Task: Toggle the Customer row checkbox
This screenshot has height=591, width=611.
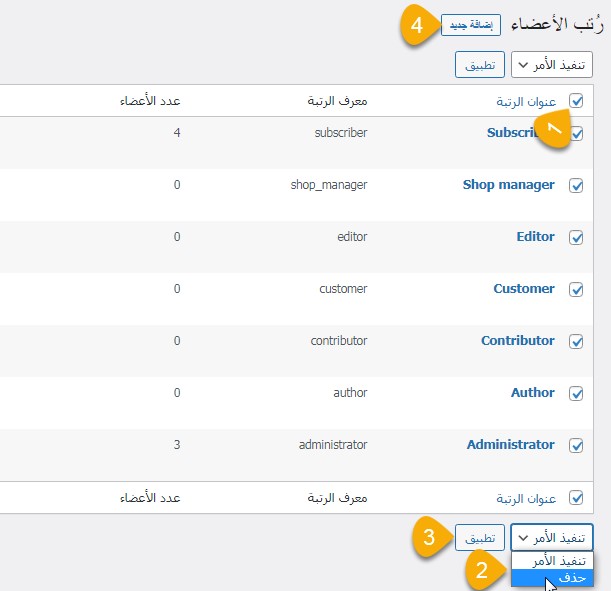Action: click(576, 289)
